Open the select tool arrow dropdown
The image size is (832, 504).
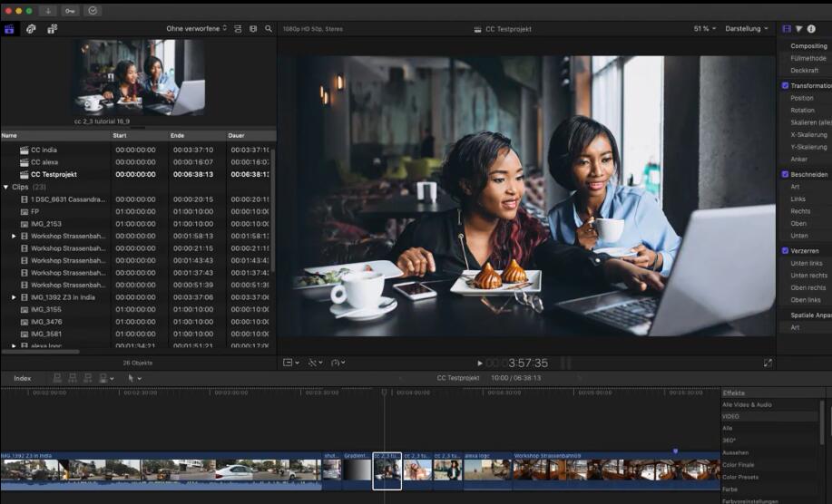[x=135, y=378]
